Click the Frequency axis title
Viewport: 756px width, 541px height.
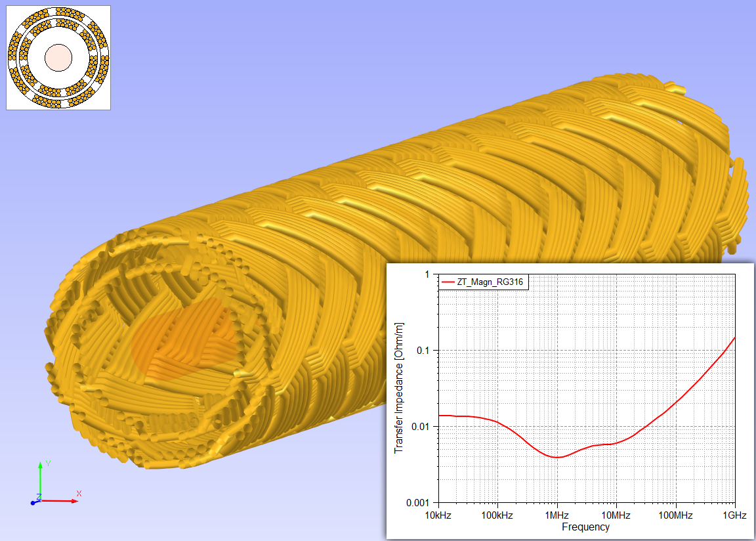click(585, 527)
